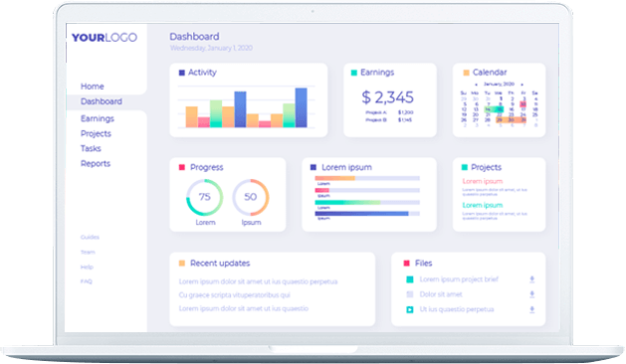Download the Dolor sit amet file
The width and height of the screenshot is (626, 364).
coord(531,294)
